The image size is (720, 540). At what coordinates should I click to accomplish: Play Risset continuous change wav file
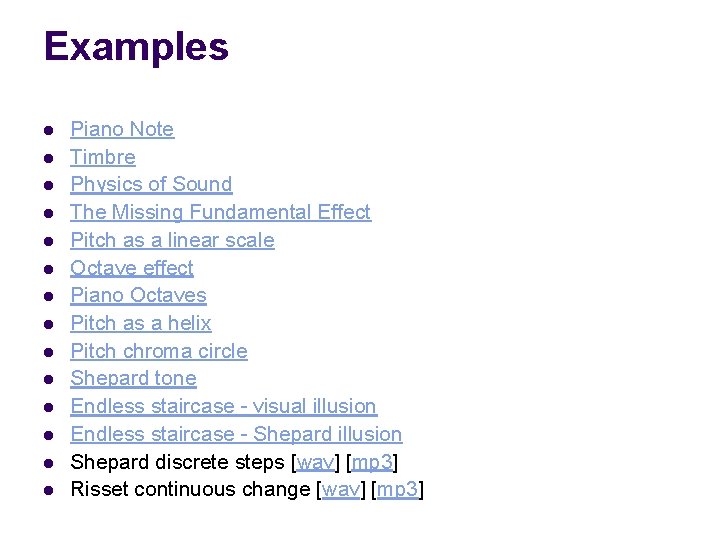click(x=338, y=489)
